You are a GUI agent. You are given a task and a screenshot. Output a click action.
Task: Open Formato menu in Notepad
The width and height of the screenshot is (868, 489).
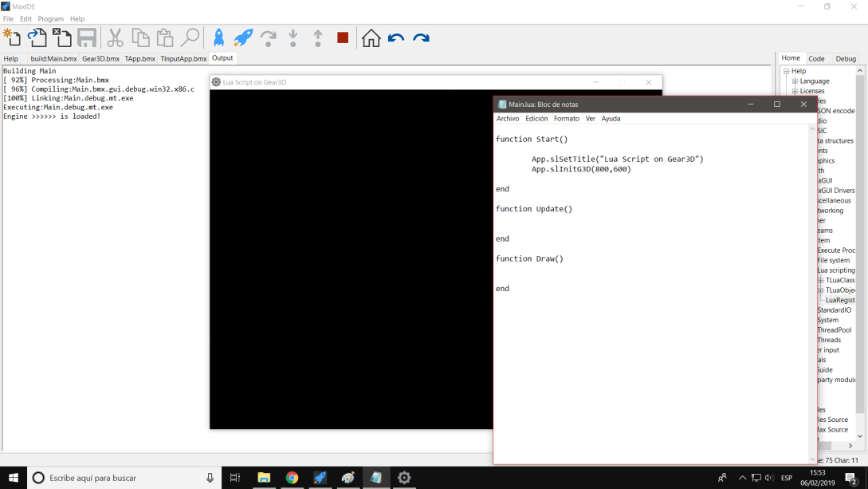566,119
